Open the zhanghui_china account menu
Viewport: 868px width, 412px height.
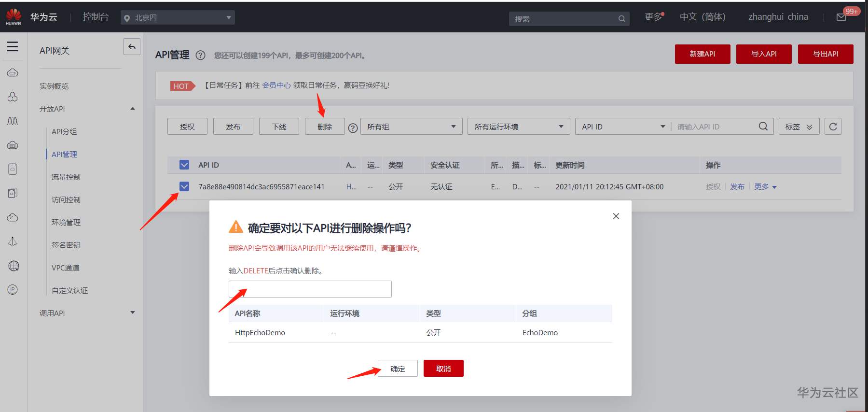(x=778, y=17)
